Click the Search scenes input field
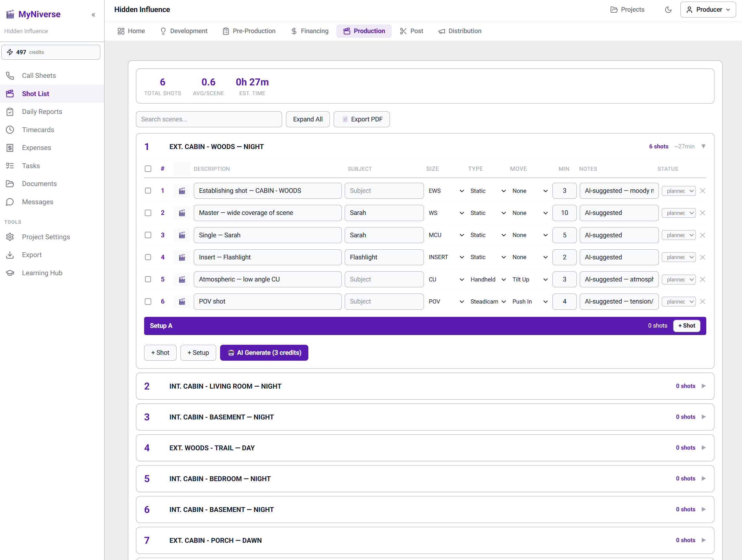 pyautogui.click(x=209, y=119)
